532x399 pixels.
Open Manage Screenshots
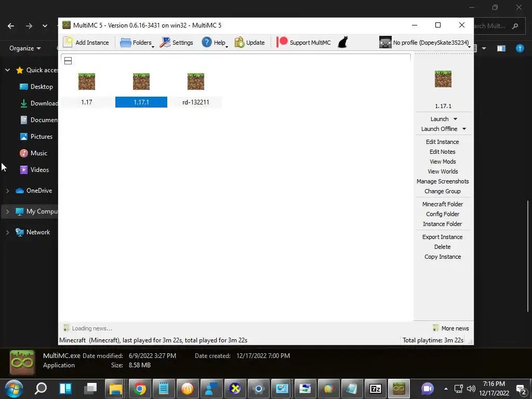tap(443, 181)
